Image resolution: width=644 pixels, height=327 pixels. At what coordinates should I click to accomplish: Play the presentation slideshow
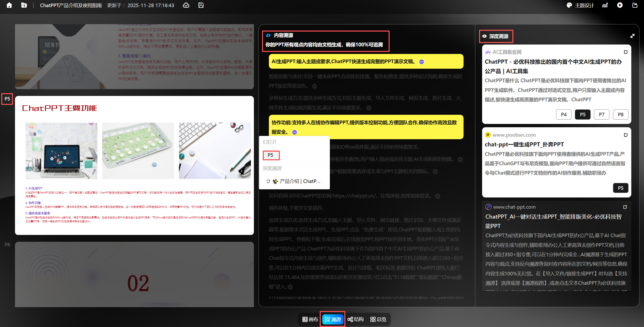click(x=620, y=5)
